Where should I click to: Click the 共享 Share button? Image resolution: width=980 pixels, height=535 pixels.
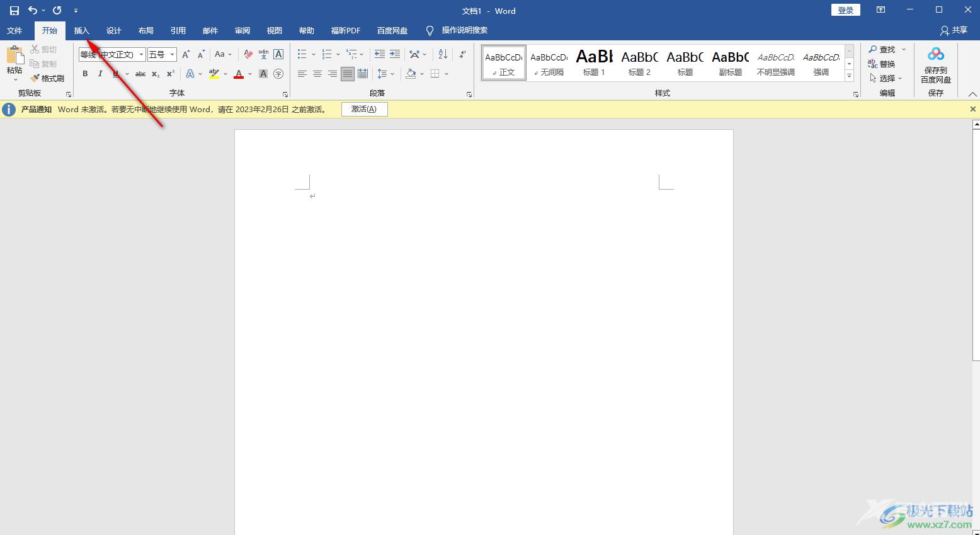pos(954,30)
